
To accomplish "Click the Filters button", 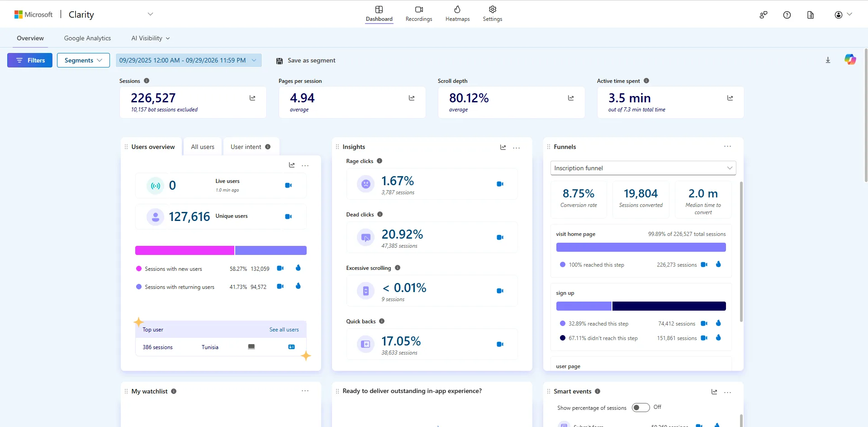I will point(30,60).
